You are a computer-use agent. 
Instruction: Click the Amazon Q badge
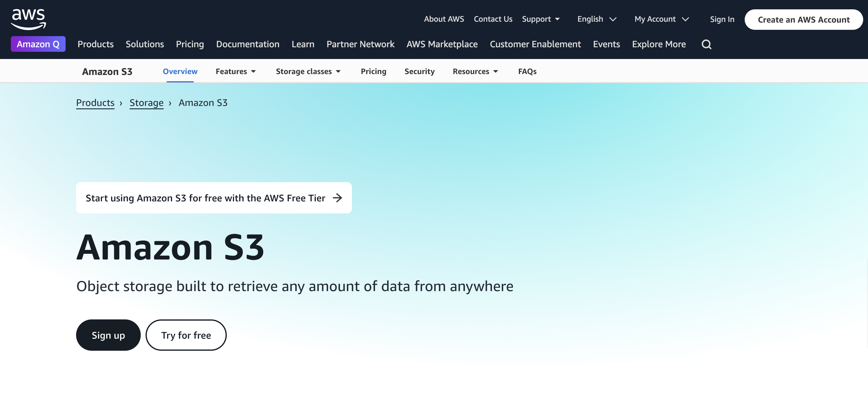(38, 44)
